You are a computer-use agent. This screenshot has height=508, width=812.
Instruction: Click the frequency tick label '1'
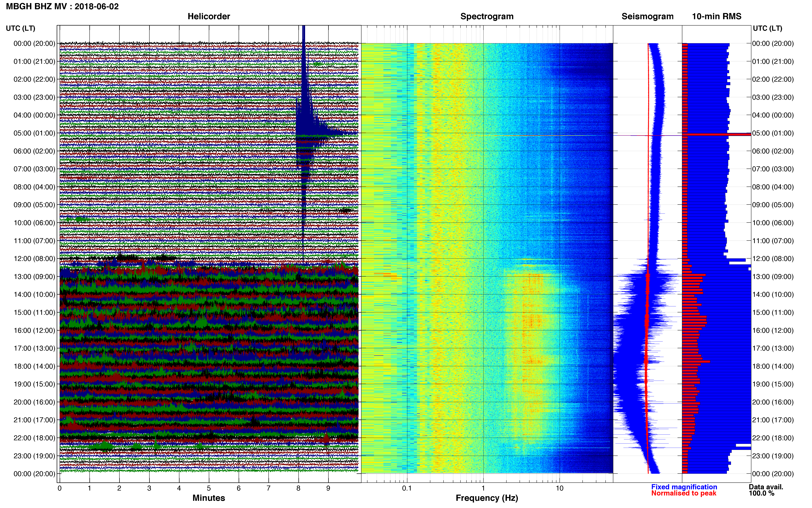483,488
